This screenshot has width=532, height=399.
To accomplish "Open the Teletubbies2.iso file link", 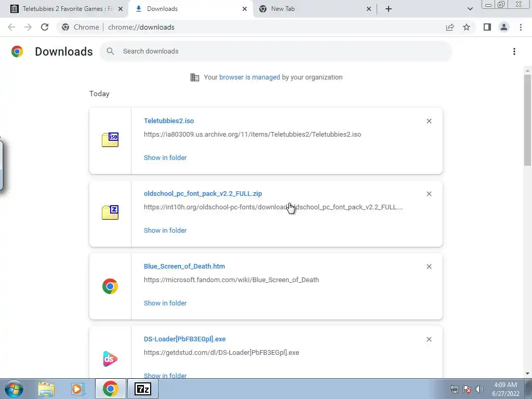I will 169,121.
